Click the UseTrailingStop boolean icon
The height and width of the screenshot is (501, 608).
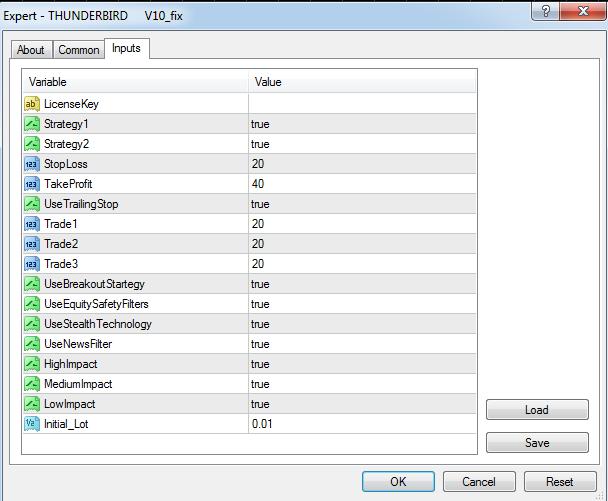pyautogui.click(x=32, y=204)
